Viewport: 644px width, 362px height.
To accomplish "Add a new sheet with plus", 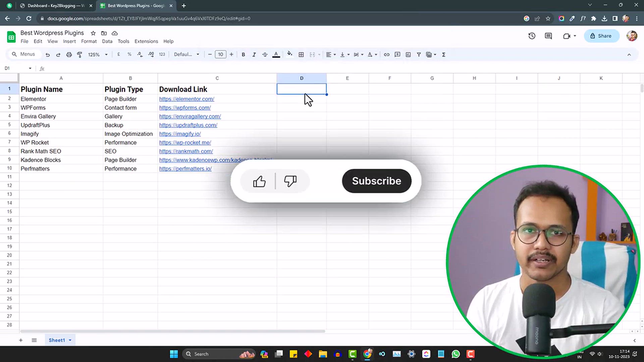I will point(21,340).
